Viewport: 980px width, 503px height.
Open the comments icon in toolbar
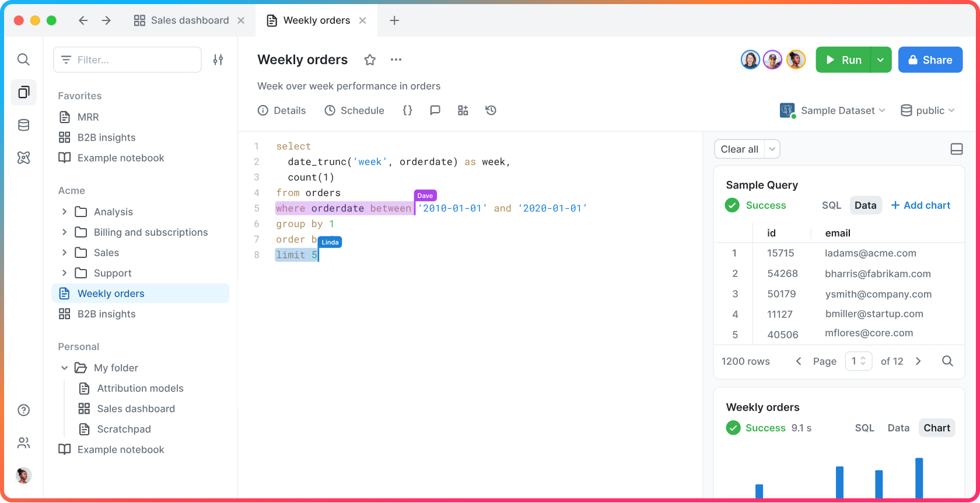click(x=435, y=110)
